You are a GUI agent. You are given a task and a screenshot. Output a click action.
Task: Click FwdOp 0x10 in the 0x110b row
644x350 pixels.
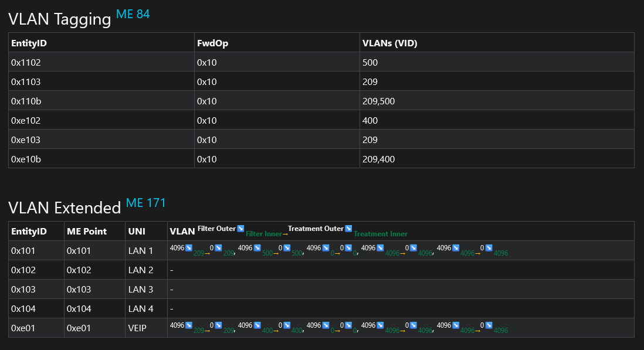[277, 100]
